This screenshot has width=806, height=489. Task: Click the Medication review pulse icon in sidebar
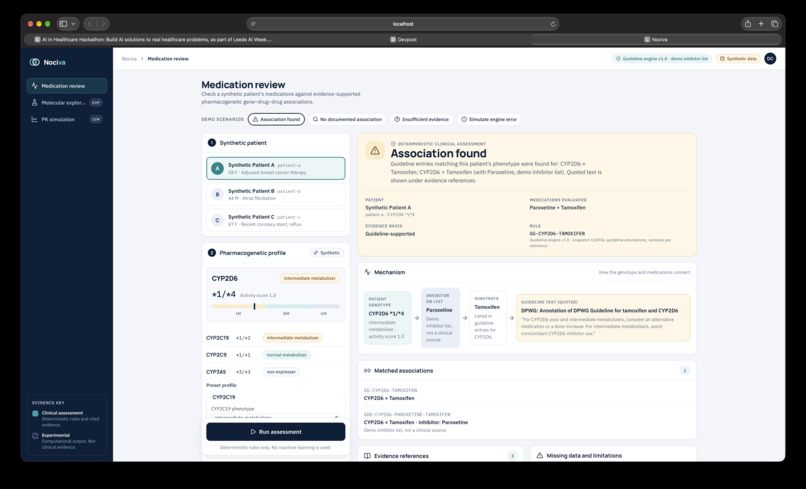[x=34, y=86]
